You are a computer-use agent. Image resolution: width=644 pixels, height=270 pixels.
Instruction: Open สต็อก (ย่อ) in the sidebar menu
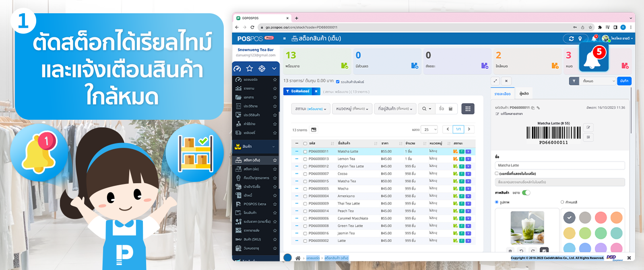[x=252, y=169]
